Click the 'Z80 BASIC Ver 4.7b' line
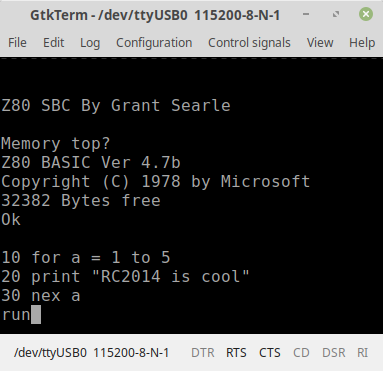This screenshot has height=371, width=383. pos(91,163)
